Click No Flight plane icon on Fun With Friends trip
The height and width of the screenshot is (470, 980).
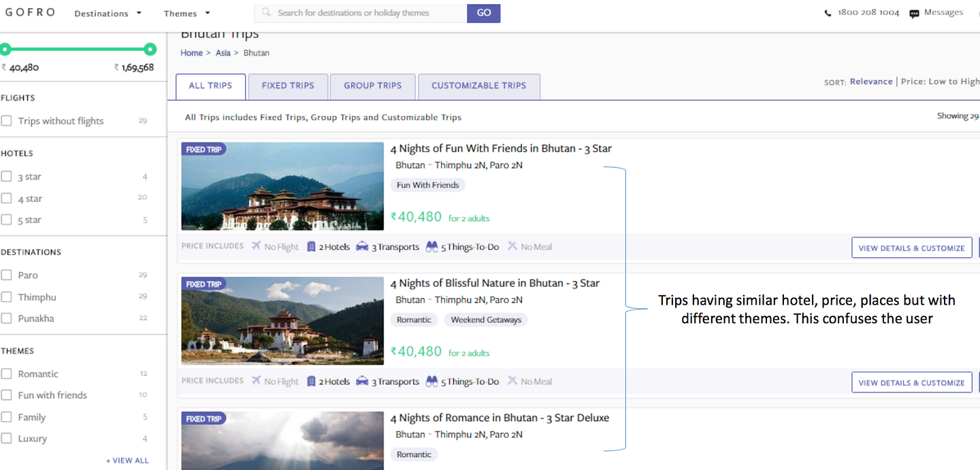coord(256,246)
